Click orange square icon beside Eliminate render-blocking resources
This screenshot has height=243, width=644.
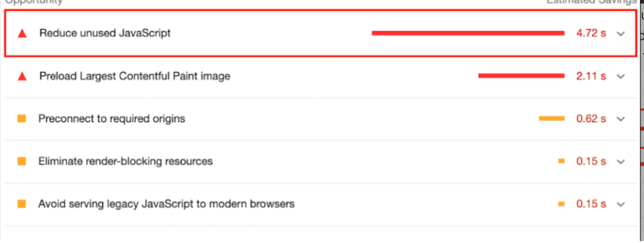tap(22, 161)
